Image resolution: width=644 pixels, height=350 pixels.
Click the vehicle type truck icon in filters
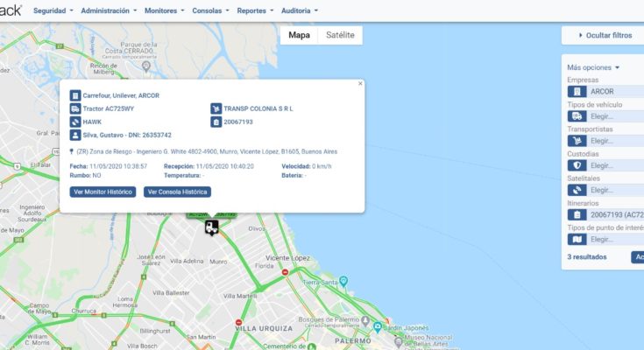pyautogui.click(x=577, y=116)
